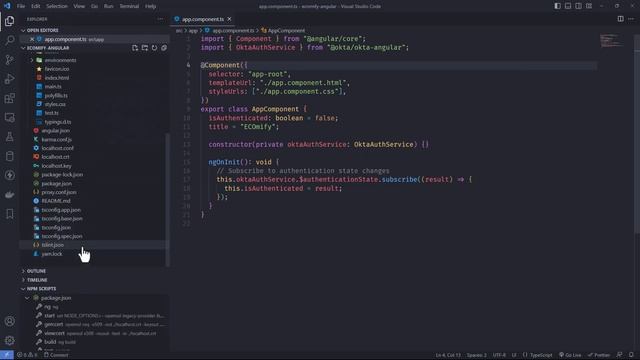This screenshot has height=360, width=640.
Task: Open the Remote Explorer view
Action: click(9, 118)
